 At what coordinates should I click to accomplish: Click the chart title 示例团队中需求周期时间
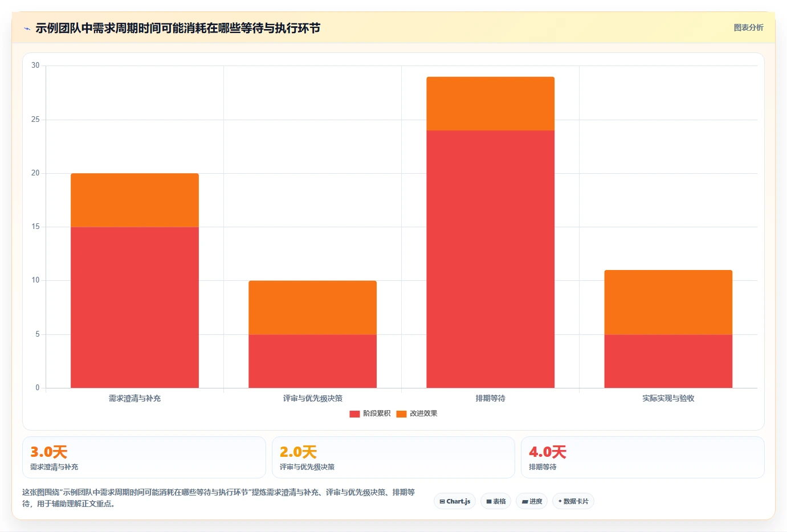(x=178, y=28)
